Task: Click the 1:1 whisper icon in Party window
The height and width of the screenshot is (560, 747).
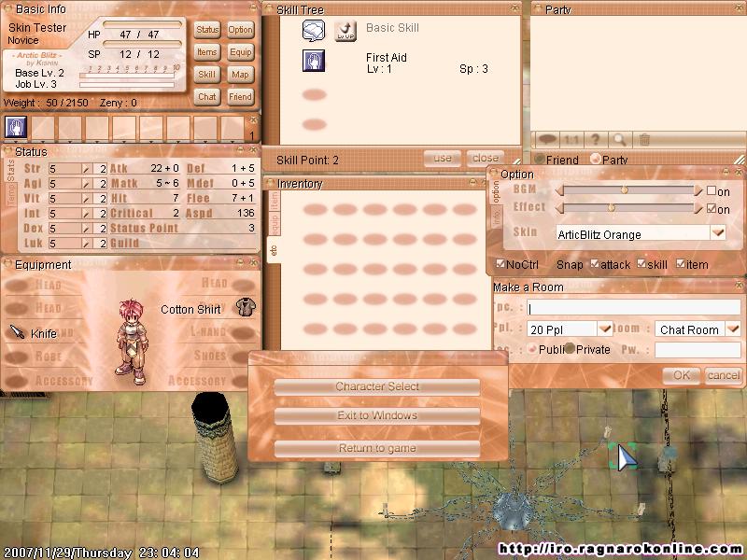Action: pyautogui.click(x=571, y=139)
